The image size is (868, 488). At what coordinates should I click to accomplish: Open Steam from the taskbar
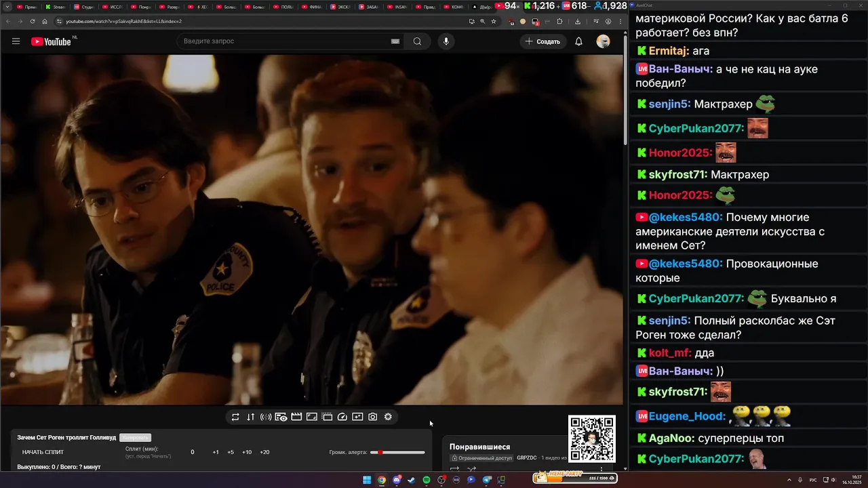pos(411,480)
